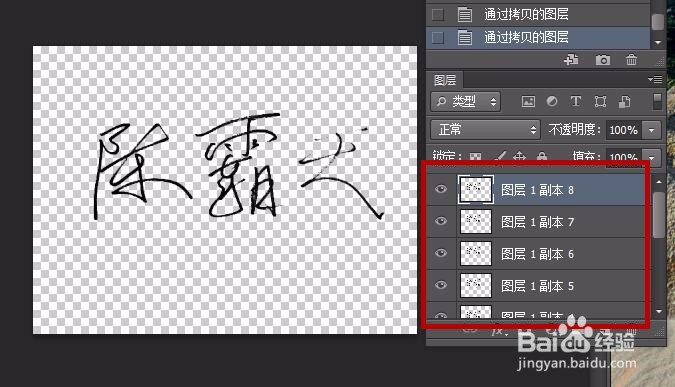
Task: Create new document from current history state
Action: pyautogui.click(x=571, y=60)
